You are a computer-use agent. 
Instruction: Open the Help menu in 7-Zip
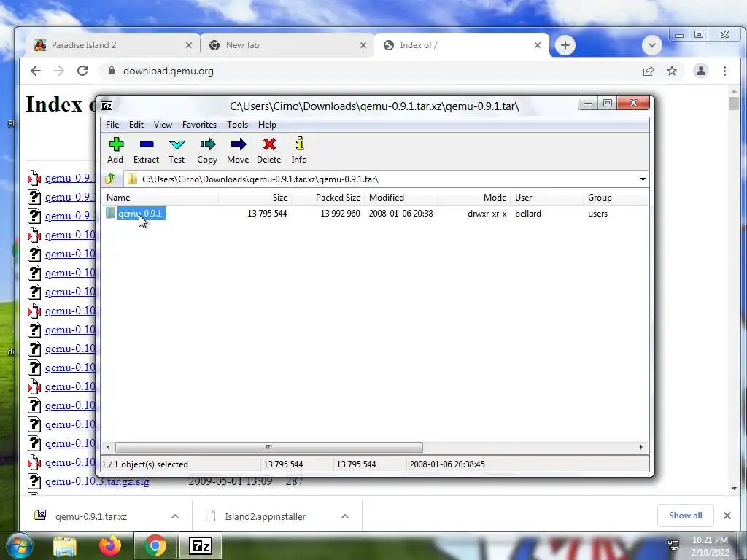pos(267,124)
